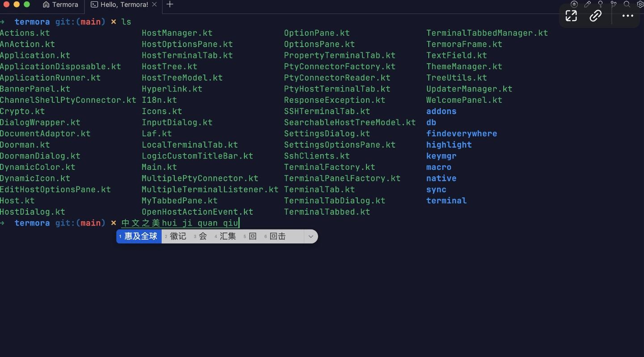Viewport: 644px width, 357px height.
Task: Click I18n.kt file name
Action: pos(159,100)
